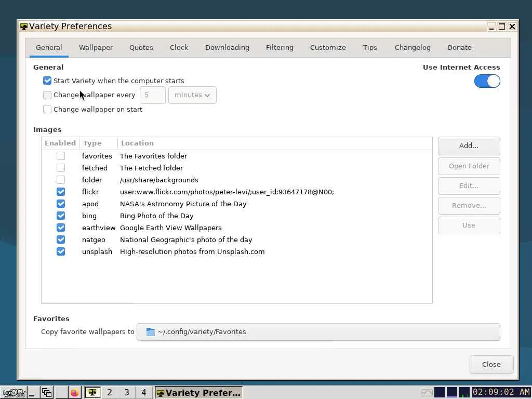
Task: Launch Firefox from the taskbar
Action: 74,393
